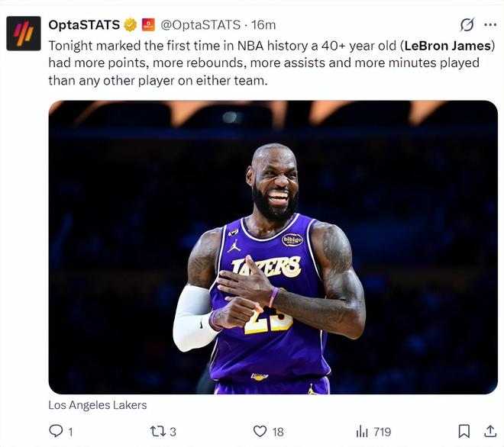
Task: Click the 719 views count
Action: click(382, 432)
